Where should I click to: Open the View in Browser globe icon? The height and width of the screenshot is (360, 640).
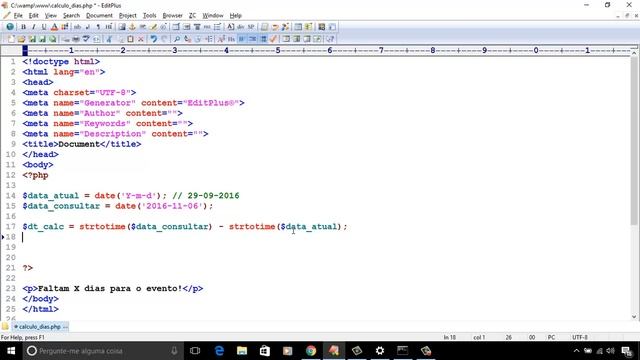coord(10,27)
